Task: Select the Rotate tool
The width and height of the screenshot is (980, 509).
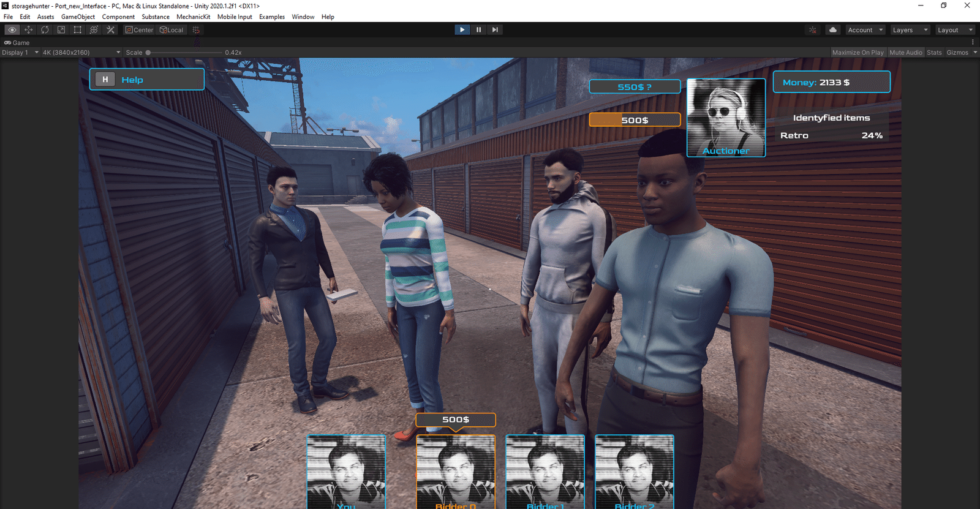Action: tap(45, 29)
